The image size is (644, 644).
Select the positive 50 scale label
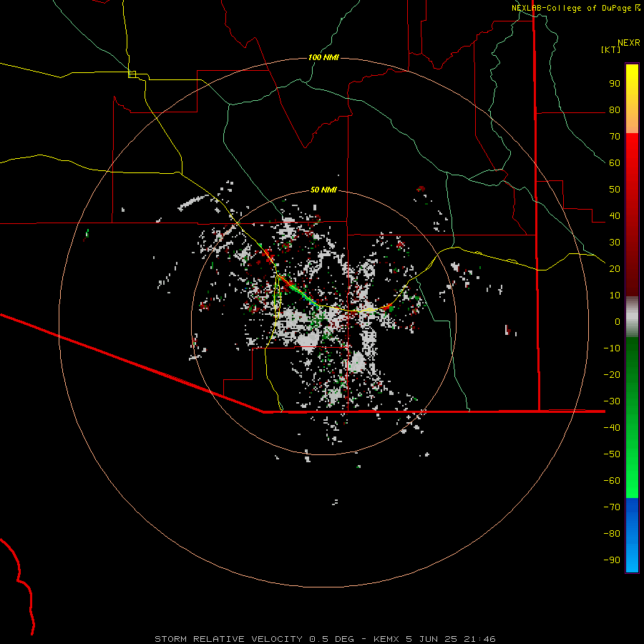615,190
